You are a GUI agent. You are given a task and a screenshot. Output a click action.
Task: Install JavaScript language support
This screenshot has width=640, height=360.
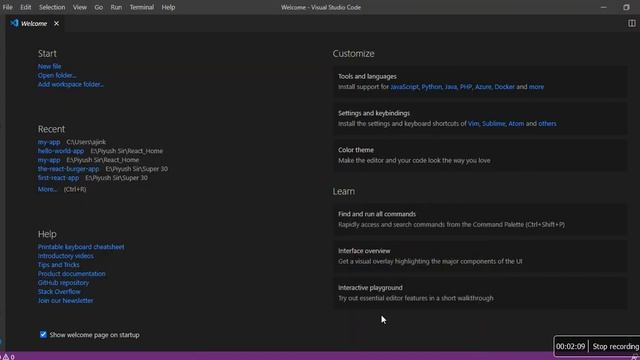[x=404, y=87]
